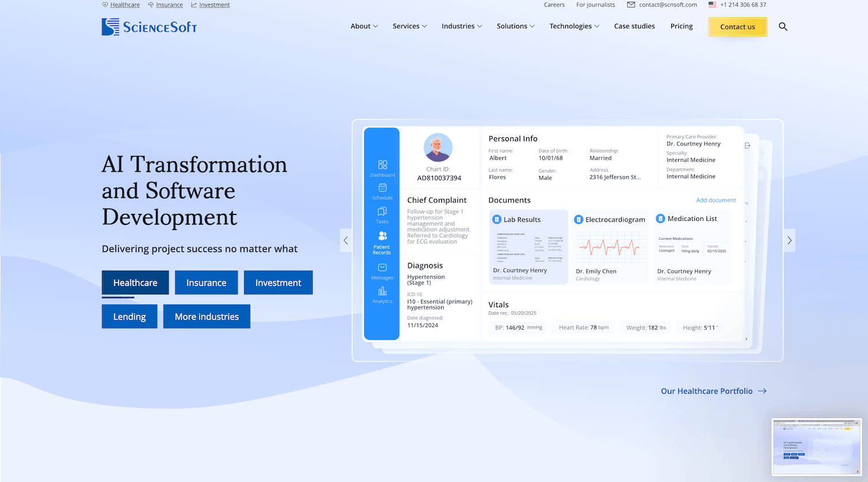The width and height of the screenshot is (868, 482).
Task: Follow the Our Healthcare Portfolio link
Action: pyautogui.click(x=714, y=391)
